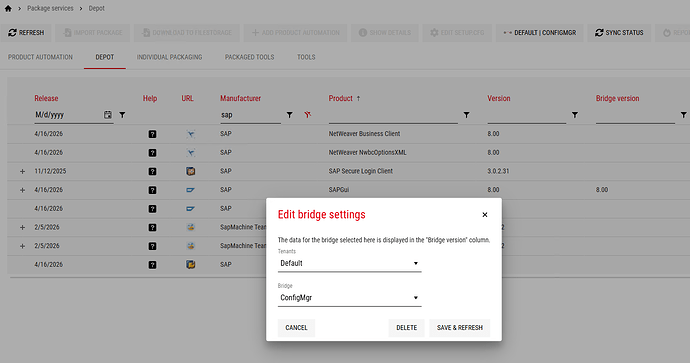The image size is (690, 363).
Task: Sort by Bridge version column header
Action: click(617, 98)
